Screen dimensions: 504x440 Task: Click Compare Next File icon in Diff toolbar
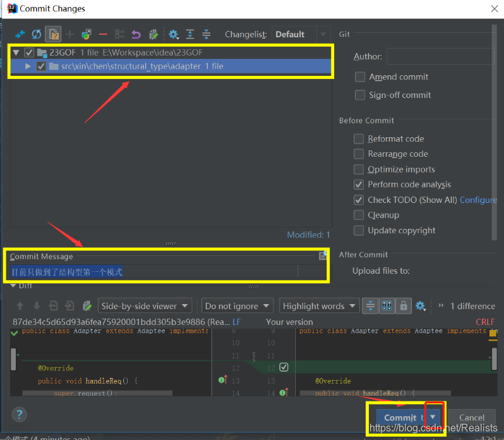pyautogui.click(x=69, y=306)
